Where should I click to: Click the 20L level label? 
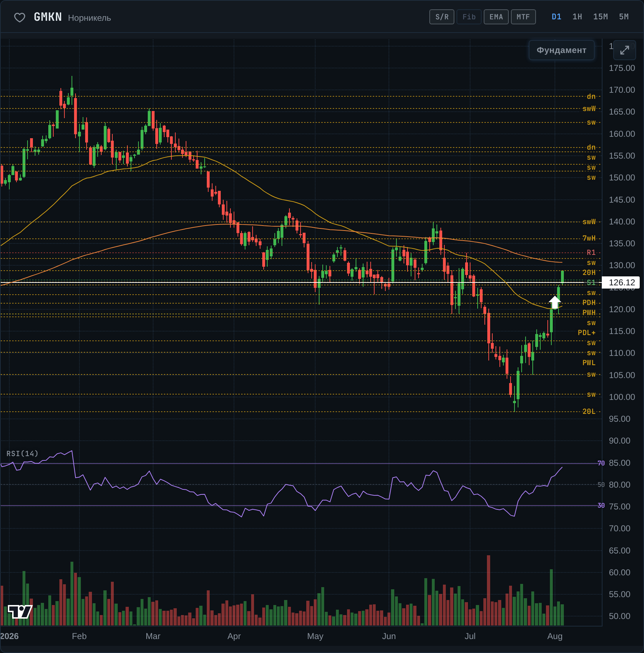589,412
